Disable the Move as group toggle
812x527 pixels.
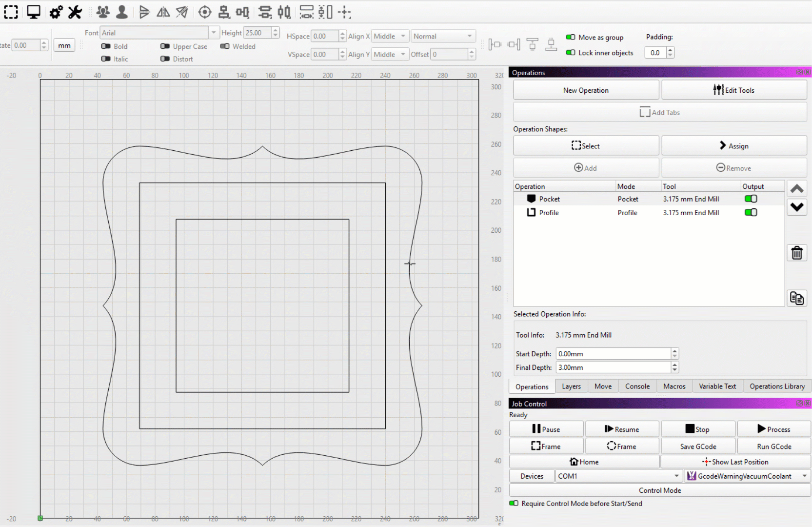(x=570, y=37)
